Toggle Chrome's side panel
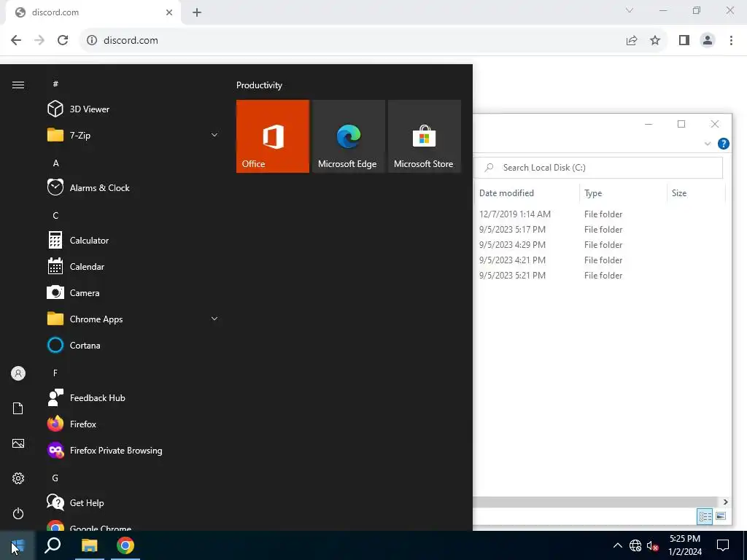Screen dimensions: 747x560 point(684,40)
